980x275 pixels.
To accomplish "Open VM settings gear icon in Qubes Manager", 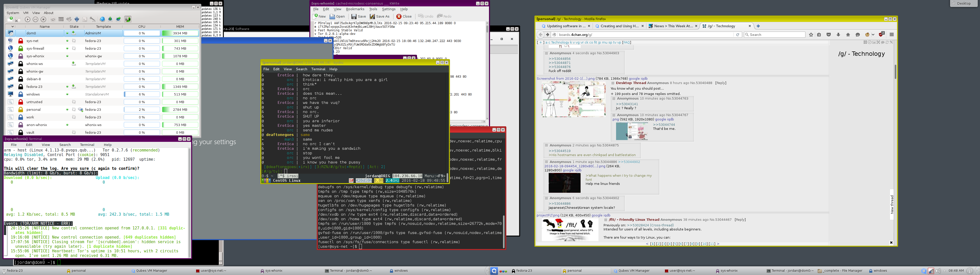I will (53, 19).
